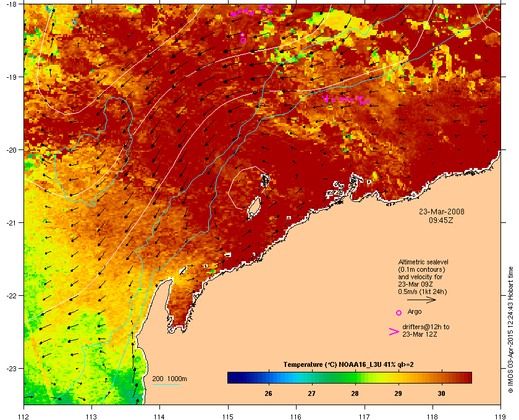Click the '0.5m/s (1kt 24h)' label
The image size is (519, 420).
(423, 292)
